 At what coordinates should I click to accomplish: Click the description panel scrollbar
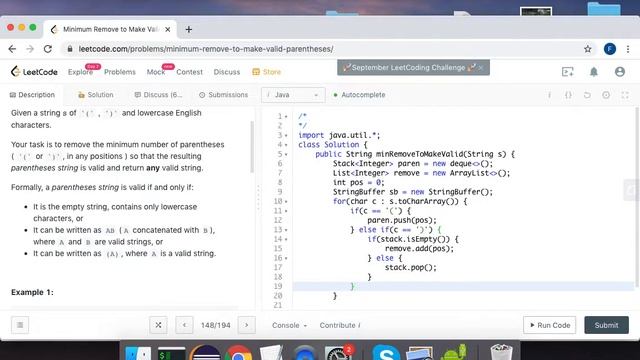click(252, 147)
